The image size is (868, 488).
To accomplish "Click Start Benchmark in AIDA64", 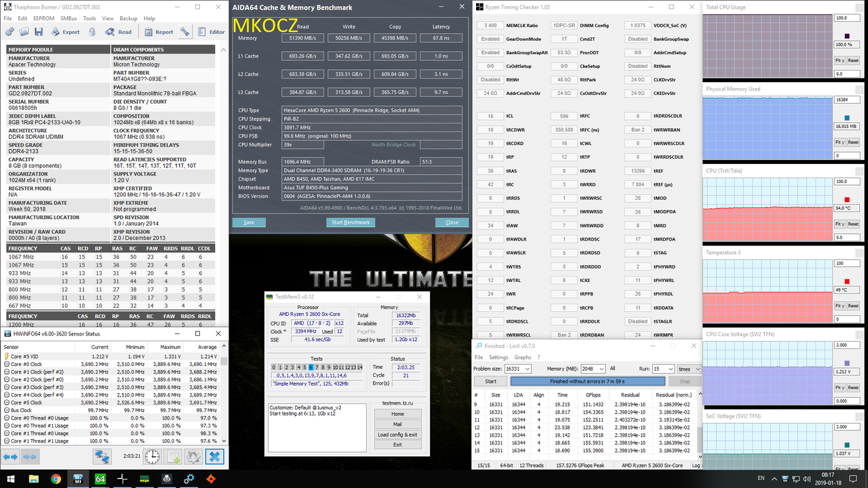I will 351,222.
